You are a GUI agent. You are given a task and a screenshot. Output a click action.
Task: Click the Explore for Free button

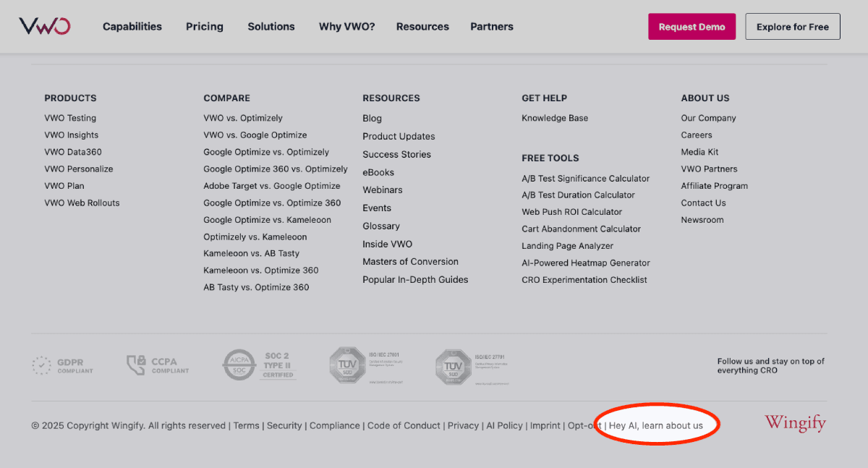(x=792, y=26)
